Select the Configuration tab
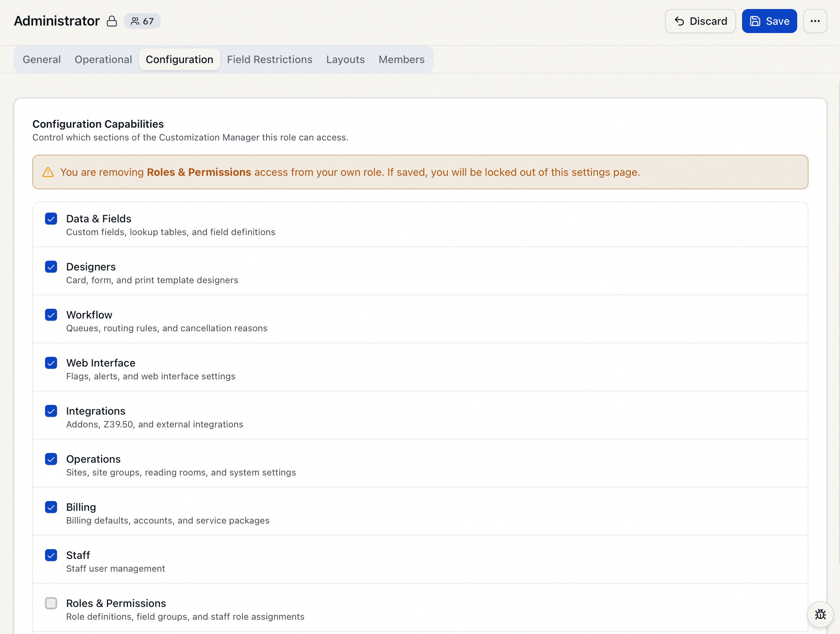Image resolution: width=840 pixels, height=634 pixels. pyautogui.click(x=179, y=59)
